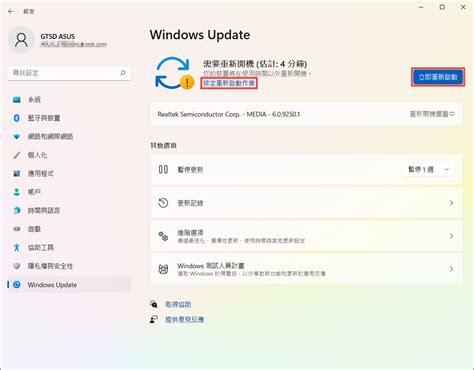Open the 取得協助 link
Screen dimensions: 474x370
178,304
